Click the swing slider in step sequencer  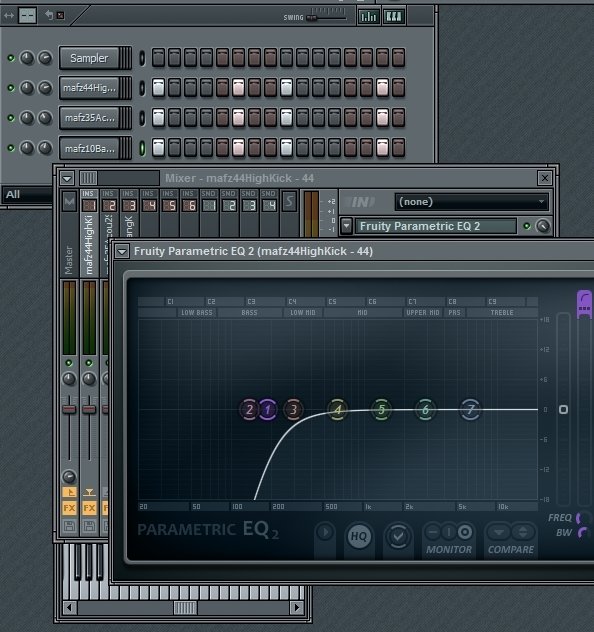[x=312, y=18]
